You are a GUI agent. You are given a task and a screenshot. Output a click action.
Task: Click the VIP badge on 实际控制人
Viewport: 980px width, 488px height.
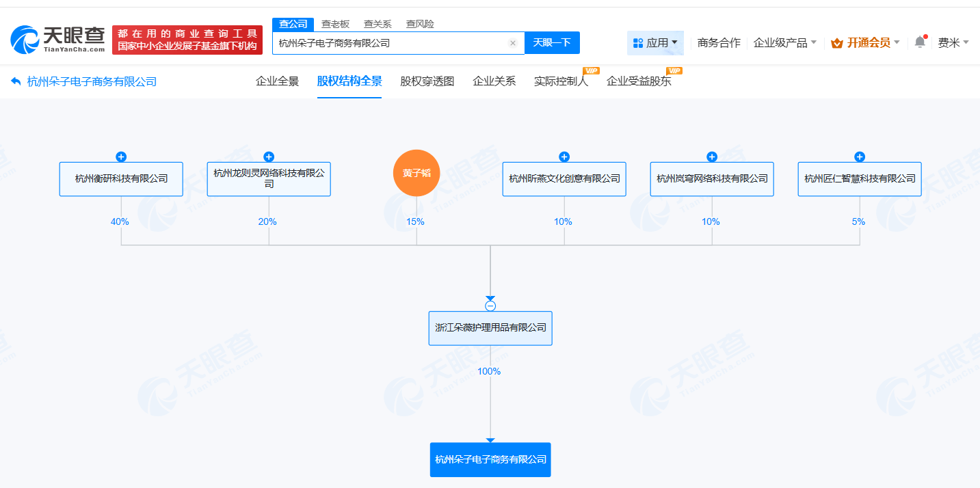point(591,70)
